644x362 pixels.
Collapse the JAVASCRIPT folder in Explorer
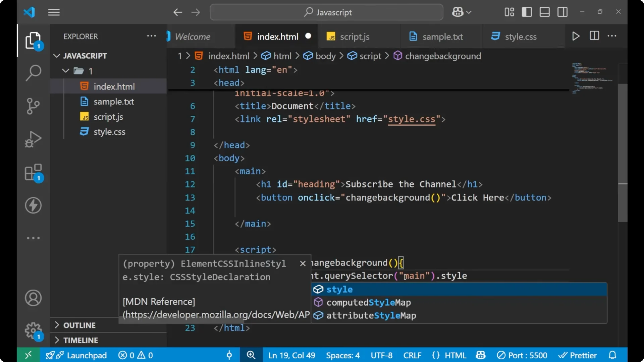[x=56, y=56]
